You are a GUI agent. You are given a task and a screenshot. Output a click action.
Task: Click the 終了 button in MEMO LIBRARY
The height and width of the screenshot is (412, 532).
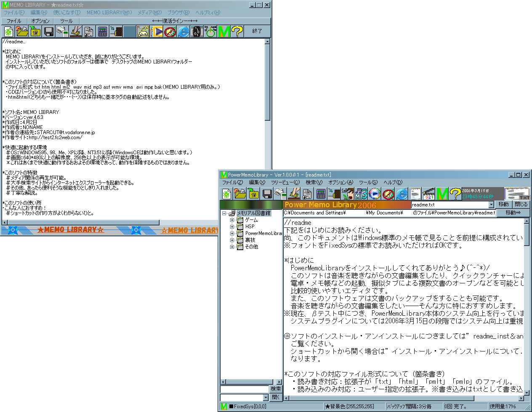(x=257, y=31)
